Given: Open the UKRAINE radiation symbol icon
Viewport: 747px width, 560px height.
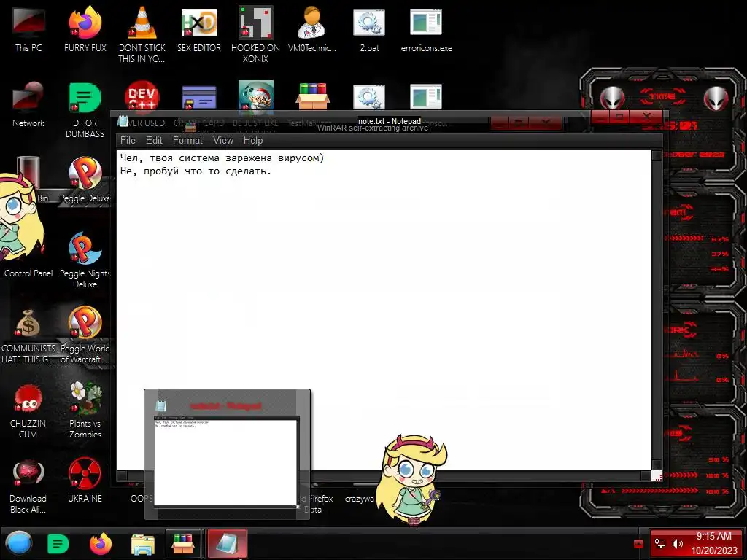Looking at the screenshot, I should tap(85, 480).
